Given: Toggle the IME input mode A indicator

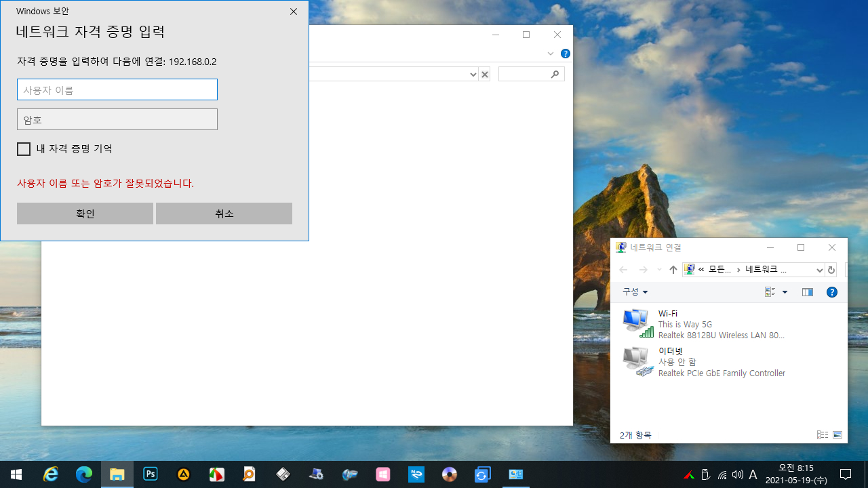Looking at the screenshot, I should [x=753, y=474].
